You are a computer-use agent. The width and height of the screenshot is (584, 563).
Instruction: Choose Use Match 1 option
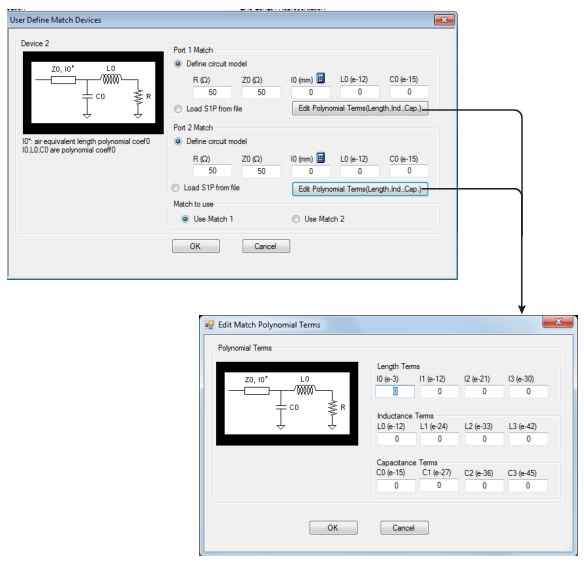(x=185, y=219)
